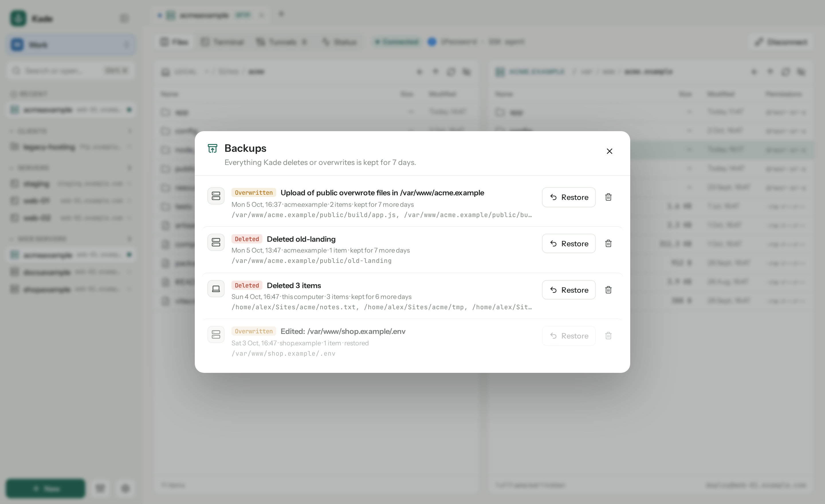Open the Files tab in the background window
Screen dimensions: 825x504
[174, 42]
